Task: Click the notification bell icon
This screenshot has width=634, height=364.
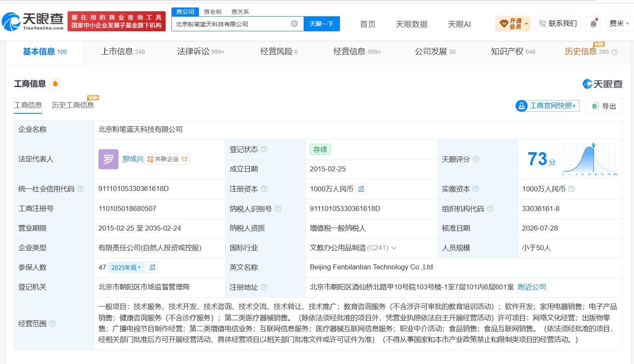Action: click(594, 24)
